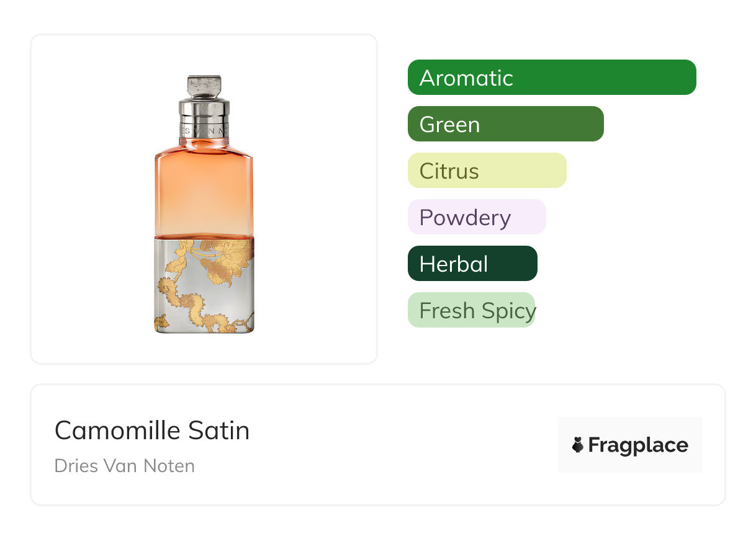Pick the Powdery accord bar
The width and height of the screenshot is (756, 536).
pyautogui.click(x=476, y=217)
